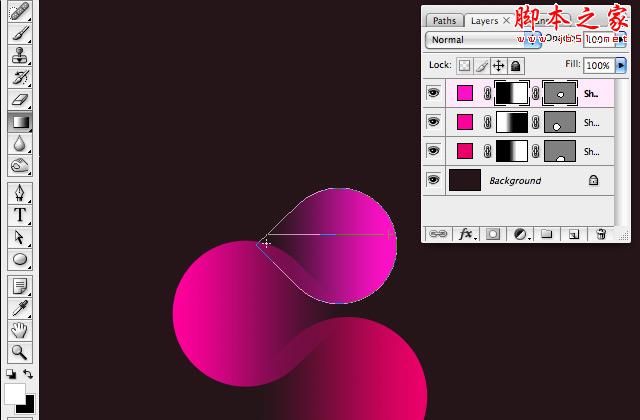Image resolution: width=640 pixels, height=420 pixels.
Task: Click the foreground white color swatch
Action: tap(14, 393)
